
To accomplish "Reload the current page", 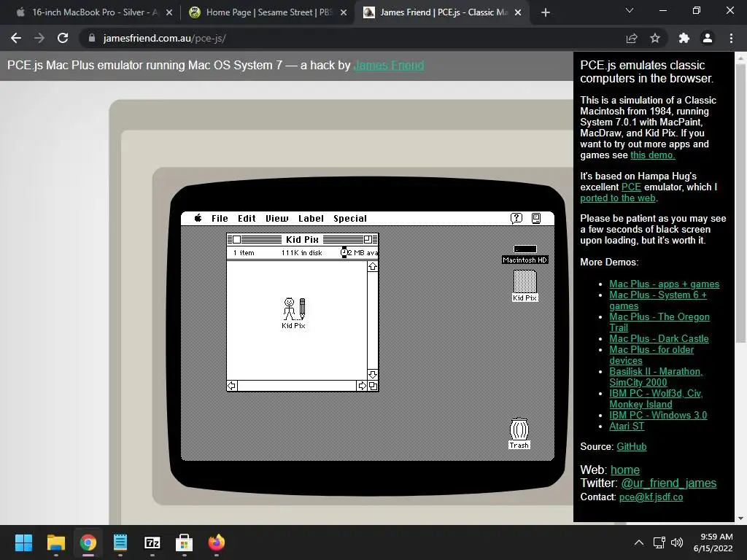I will click(63, 38).
